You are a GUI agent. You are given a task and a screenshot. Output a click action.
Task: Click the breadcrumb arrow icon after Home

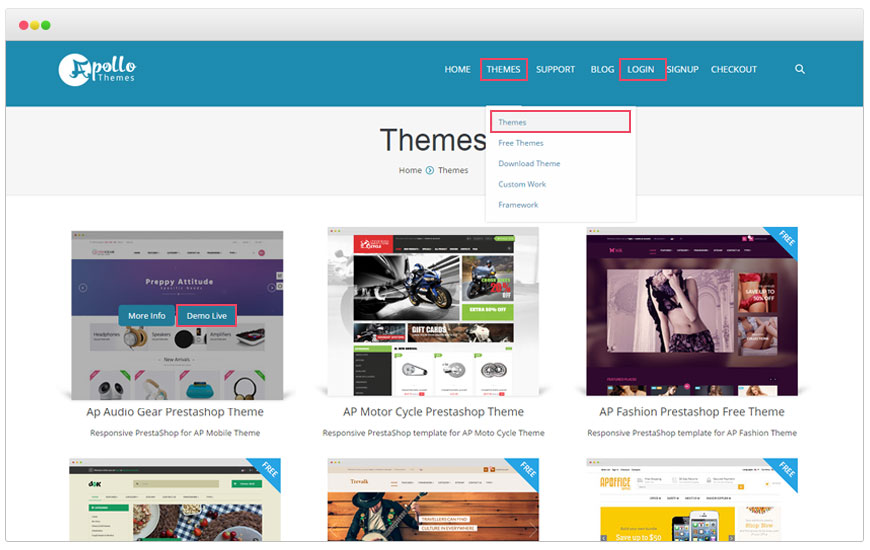tap(430, 170)
